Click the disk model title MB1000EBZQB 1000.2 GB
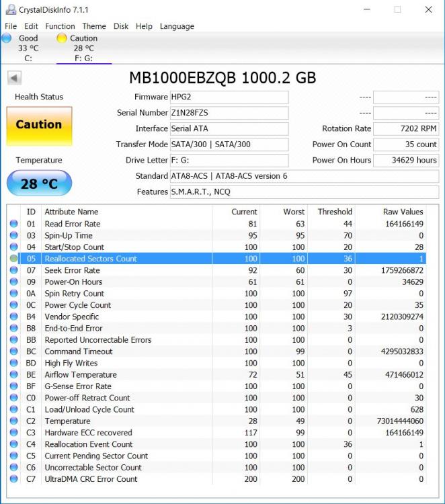 pyautogui.click(x=222, y=78)
